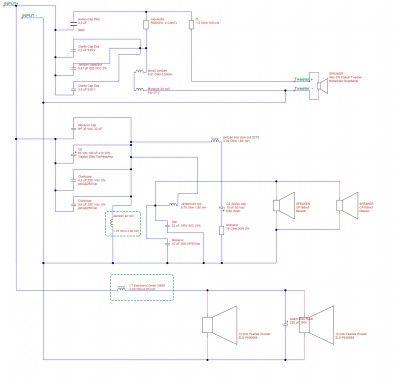
Task: Click the INPUT- terminal label
Action: pos(29,16)
